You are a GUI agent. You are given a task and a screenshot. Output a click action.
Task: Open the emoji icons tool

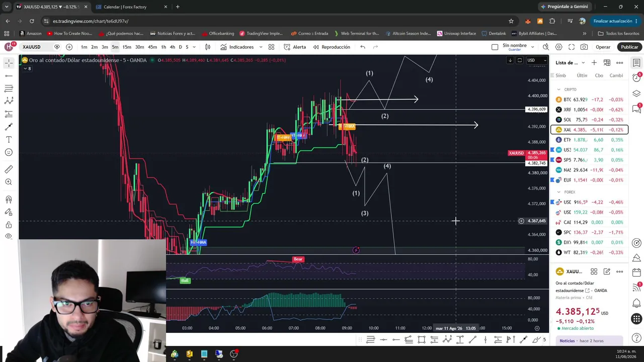(9, 152)
